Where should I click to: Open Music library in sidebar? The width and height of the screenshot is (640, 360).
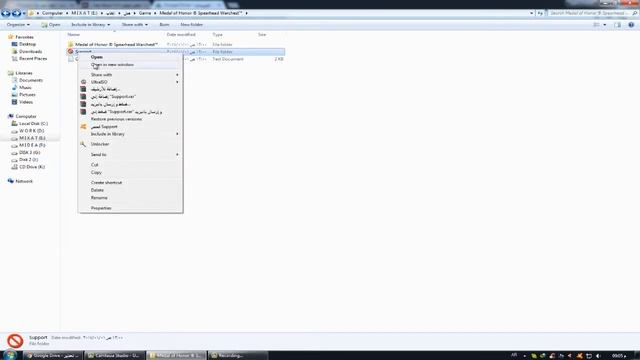(25, 88)
